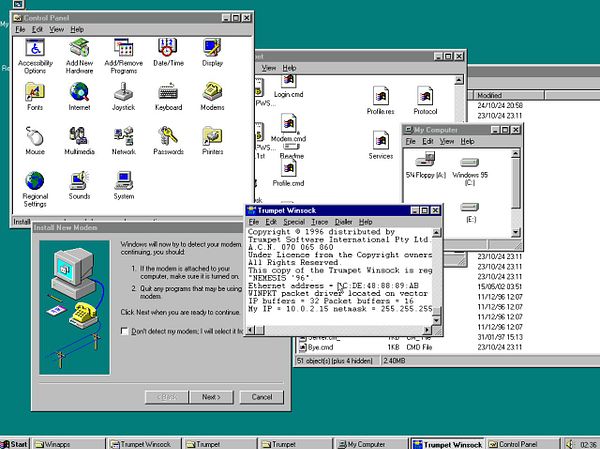Screen dimensions: 600x449
Task: Open the Passwords icon
Action: [x=168, y=141]
